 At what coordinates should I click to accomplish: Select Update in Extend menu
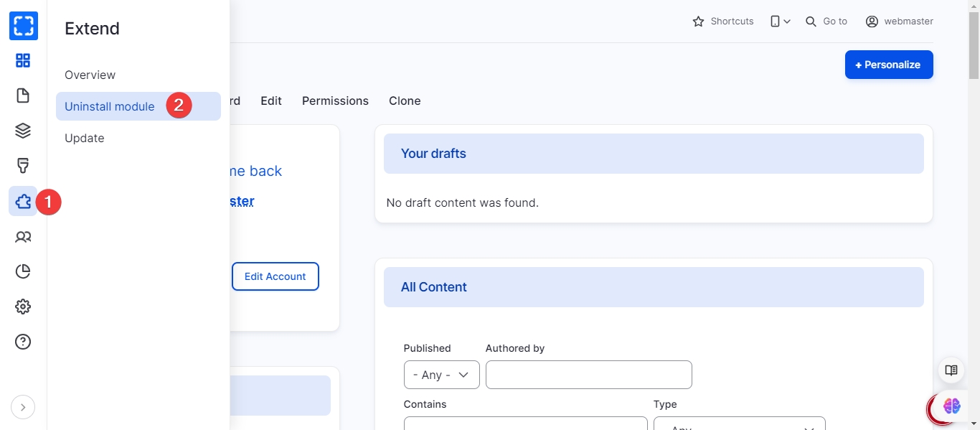point(85,138)
